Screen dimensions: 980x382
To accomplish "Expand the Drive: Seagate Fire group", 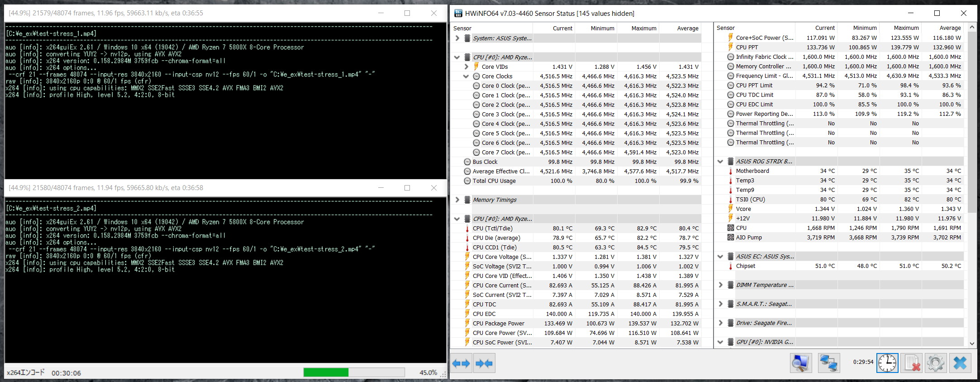I will [x=720, y=323].
